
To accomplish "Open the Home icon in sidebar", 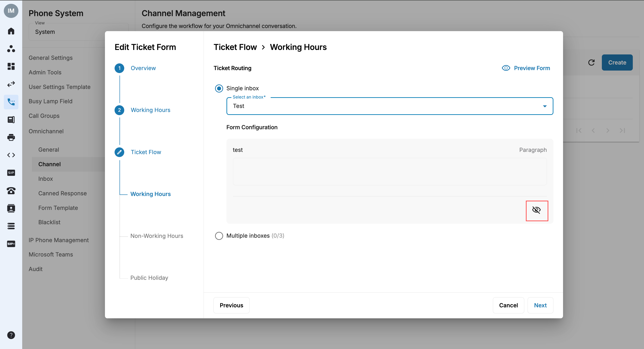I will [11, 31].
